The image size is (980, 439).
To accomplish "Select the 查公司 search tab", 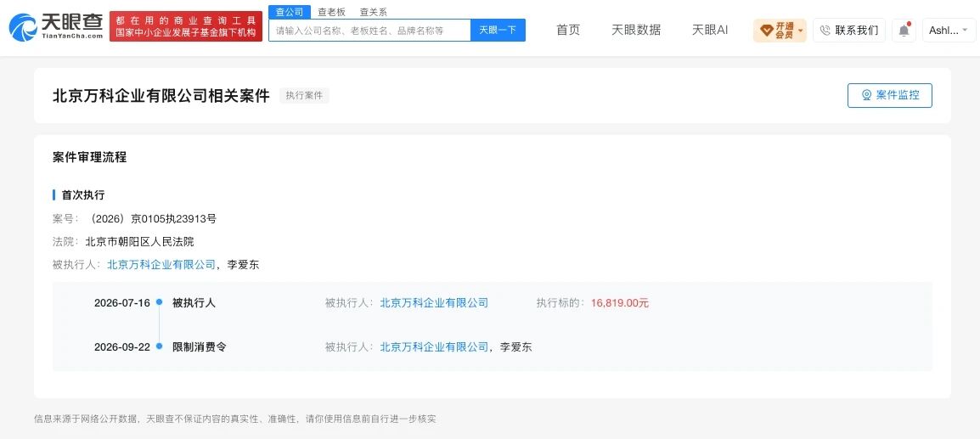I will 290,12.
